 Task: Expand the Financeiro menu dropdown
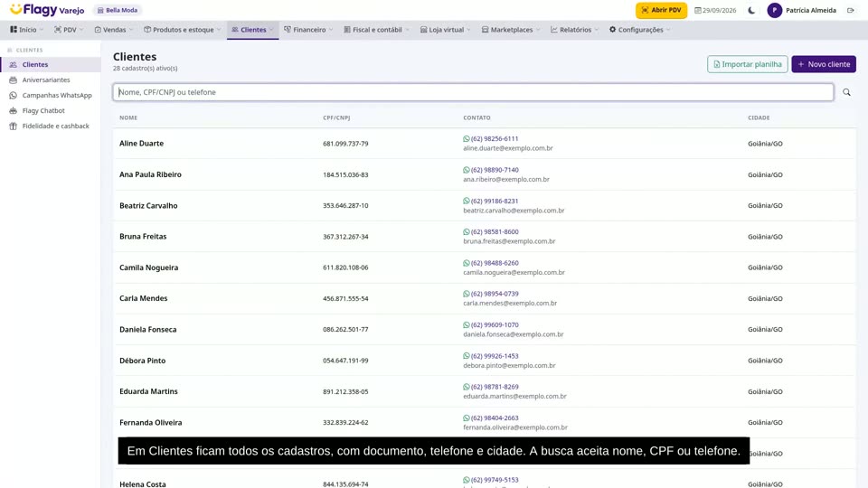(x=309, y=30)
